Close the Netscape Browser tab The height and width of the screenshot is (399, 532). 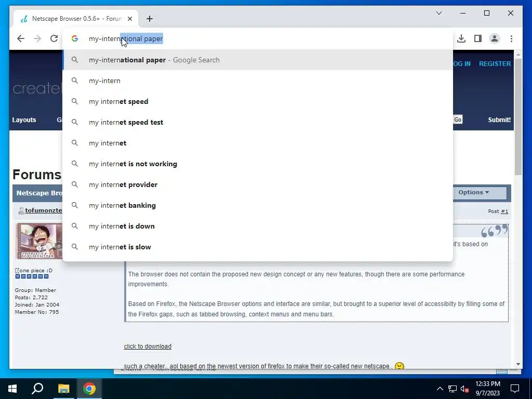(129, 19)
